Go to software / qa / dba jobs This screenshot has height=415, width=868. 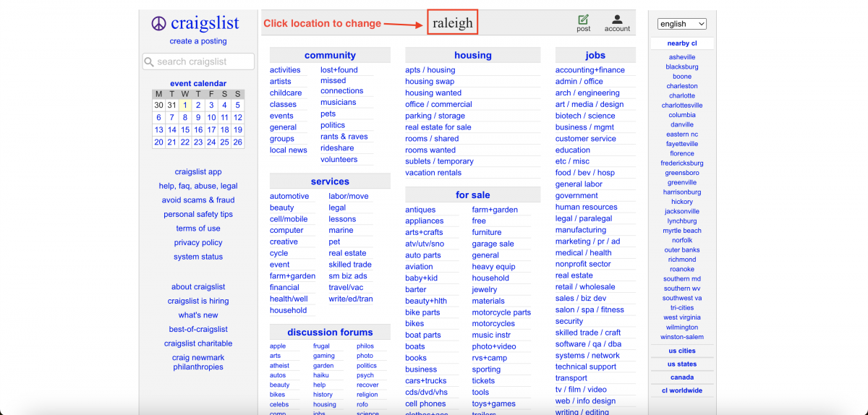click(x=588, y=344)
